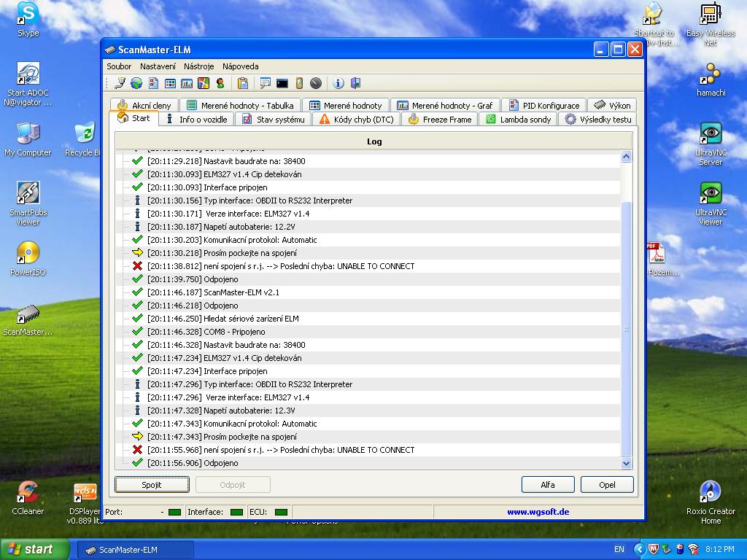
Task: Open the www.wgsoft.de link
Action: pyautogui.click(x=538, y=512)
